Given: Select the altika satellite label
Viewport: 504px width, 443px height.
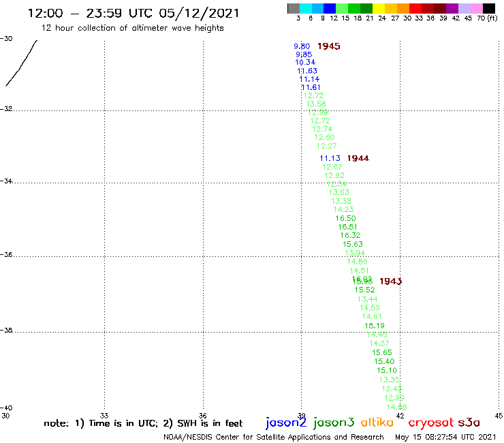Looking at the screenshot, I should (x=377, y=423).
